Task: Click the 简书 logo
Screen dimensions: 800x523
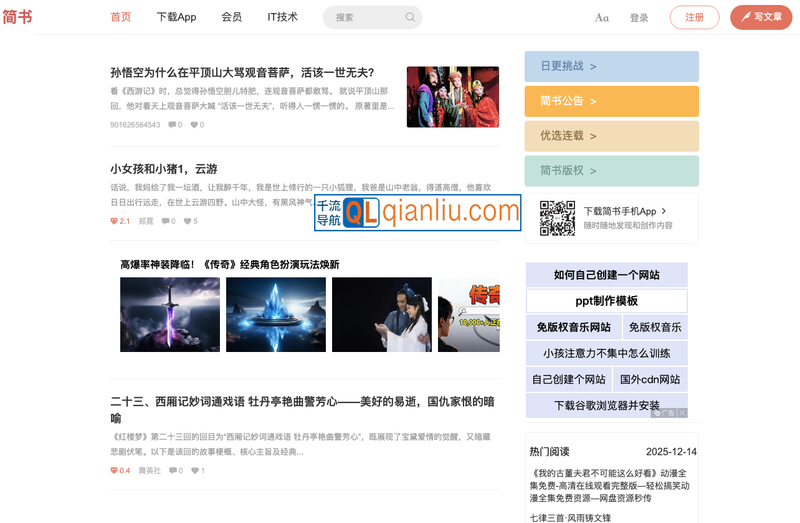Action: [x=17, y=17]
